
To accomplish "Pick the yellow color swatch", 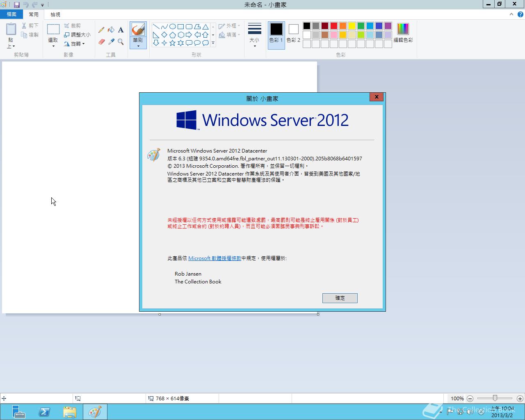I will [352, 26].
